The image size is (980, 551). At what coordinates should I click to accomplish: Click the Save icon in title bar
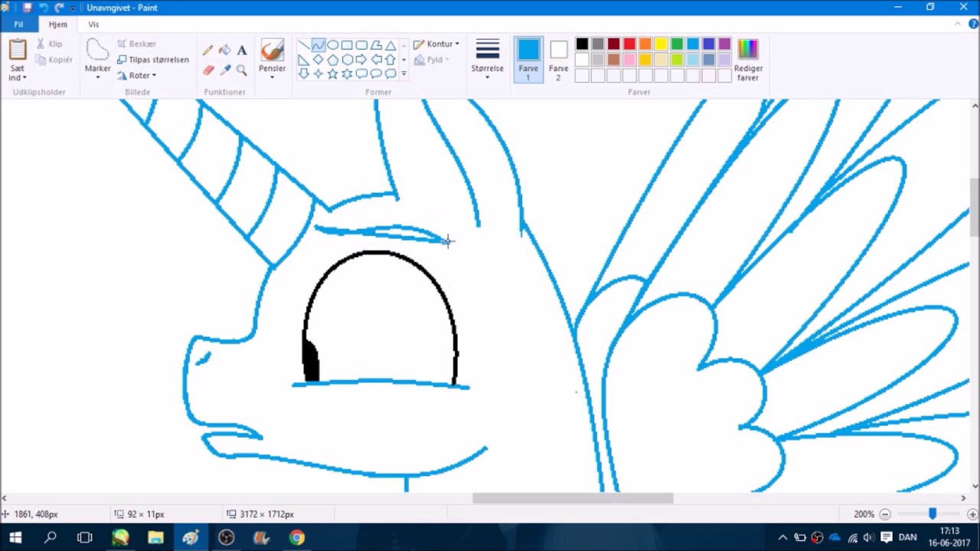pos(27,8)
